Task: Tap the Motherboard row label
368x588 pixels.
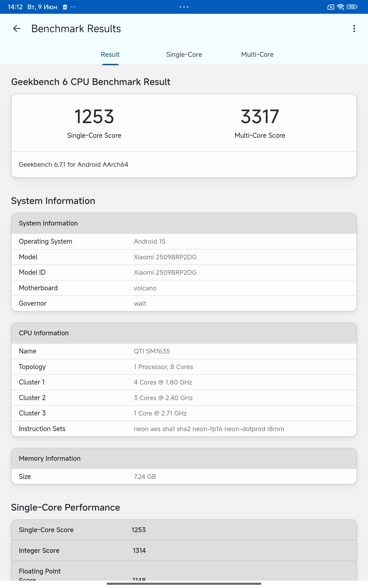Action: [38, 288]
